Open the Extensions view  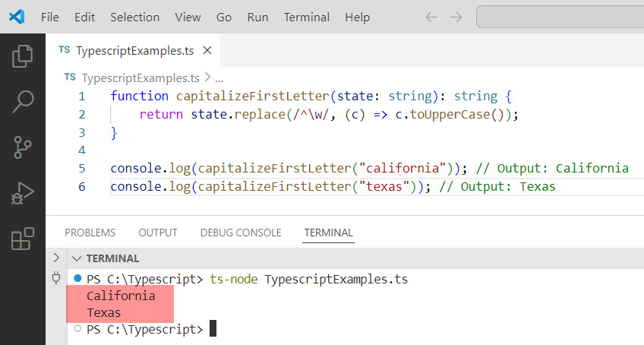tap(22, 239)
